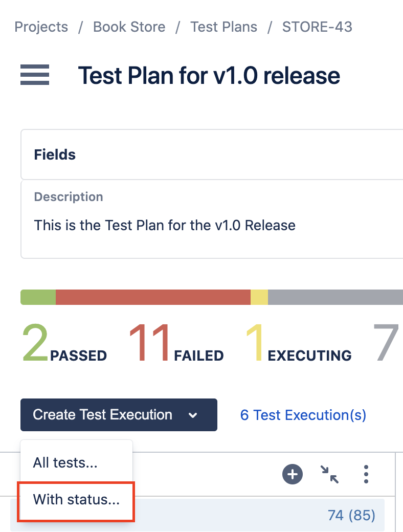Navigate to Test Plans breadcrumb
The image size is (403, 532).
coord(224,27)
